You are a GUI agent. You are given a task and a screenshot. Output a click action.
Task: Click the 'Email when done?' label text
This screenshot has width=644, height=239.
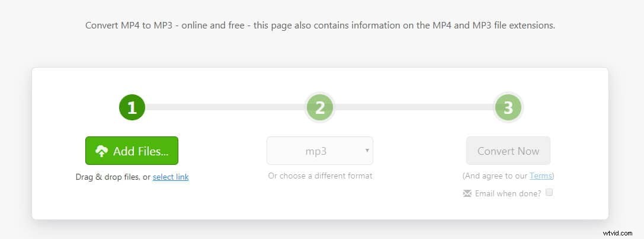pyautogui.click(x=508, y=193)
